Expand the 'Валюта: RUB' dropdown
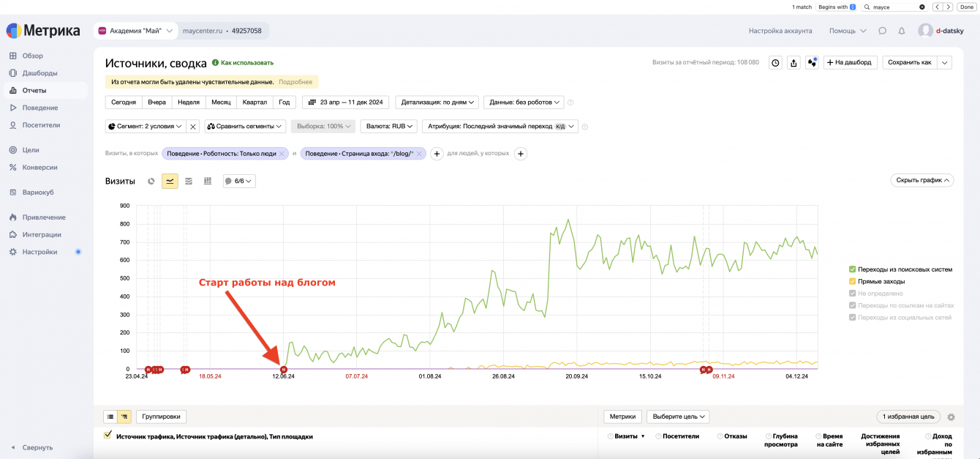980x459 pixels. (x=391, y=126)
